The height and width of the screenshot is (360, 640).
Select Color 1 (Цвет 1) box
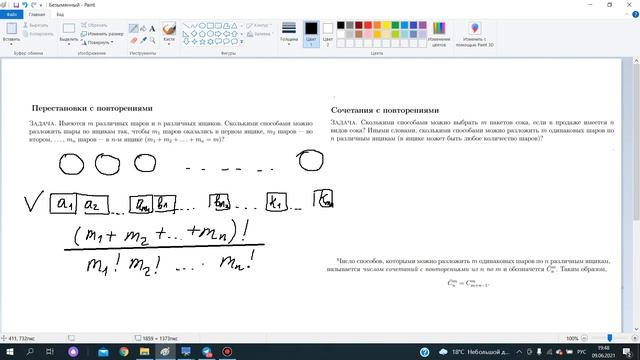coord(311,34)
